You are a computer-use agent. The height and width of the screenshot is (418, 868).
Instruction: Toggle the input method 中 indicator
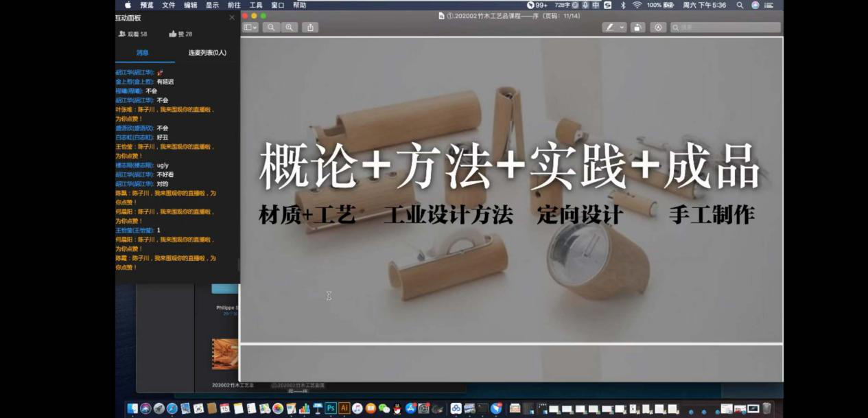pyautogui.click(x=596, y=5)
